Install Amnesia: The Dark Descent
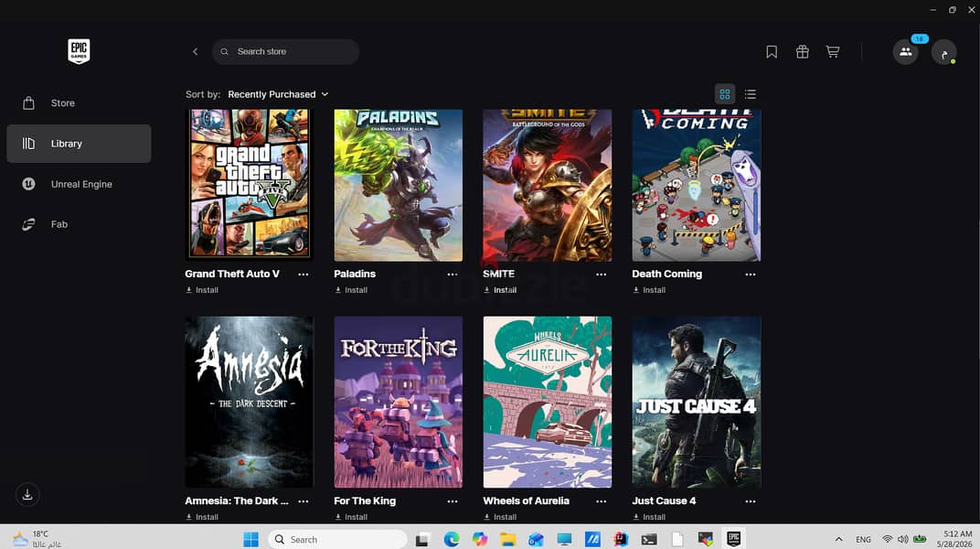The width and height of the screenshot is (980, 549). (x=202, y=517)
